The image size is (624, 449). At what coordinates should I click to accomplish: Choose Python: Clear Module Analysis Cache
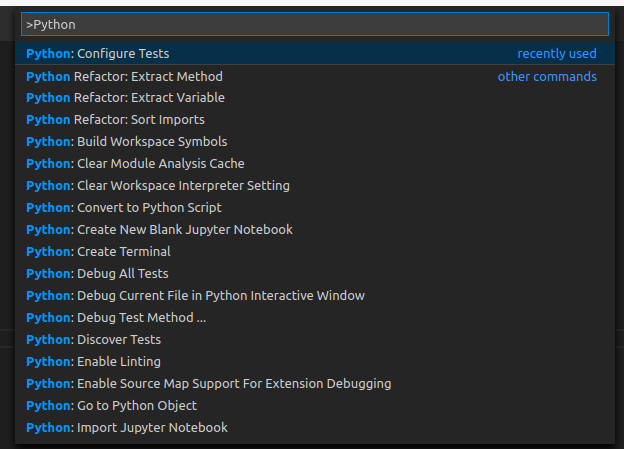click(x=315, y=164)
